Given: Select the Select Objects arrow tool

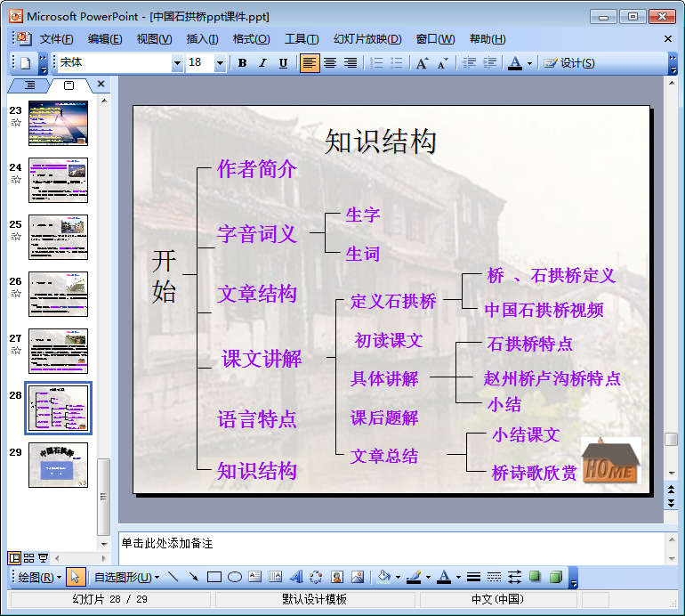Looking at the screenshot, I should coord(75,578).
